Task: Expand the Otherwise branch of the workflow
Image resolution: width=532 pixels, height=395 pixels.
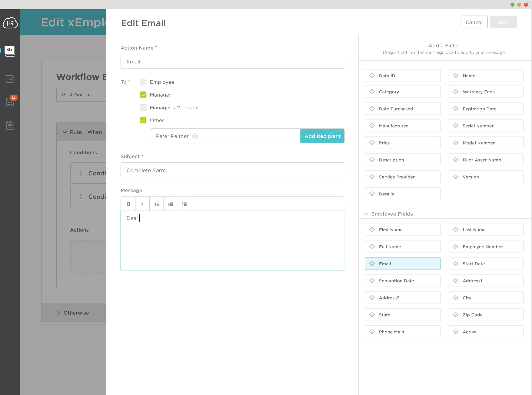Action: click(x=59, y=313)
